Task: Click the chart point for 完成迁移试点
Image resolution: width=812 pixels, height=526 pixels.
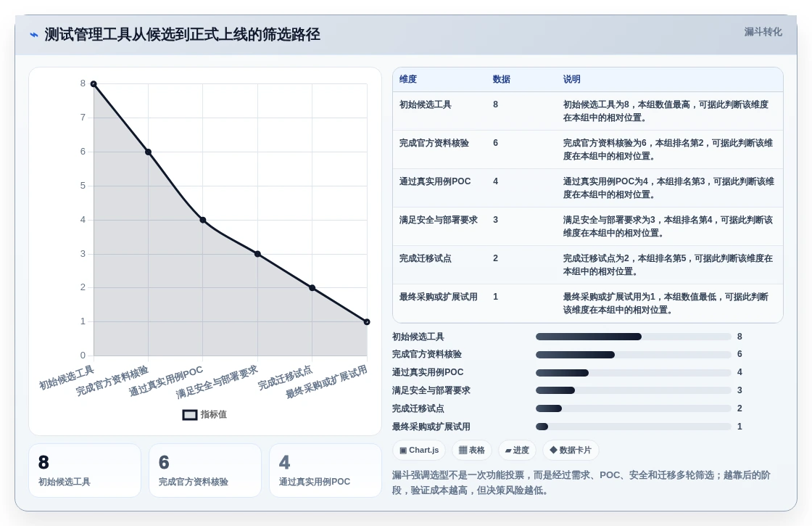Action: pos(312,288)
